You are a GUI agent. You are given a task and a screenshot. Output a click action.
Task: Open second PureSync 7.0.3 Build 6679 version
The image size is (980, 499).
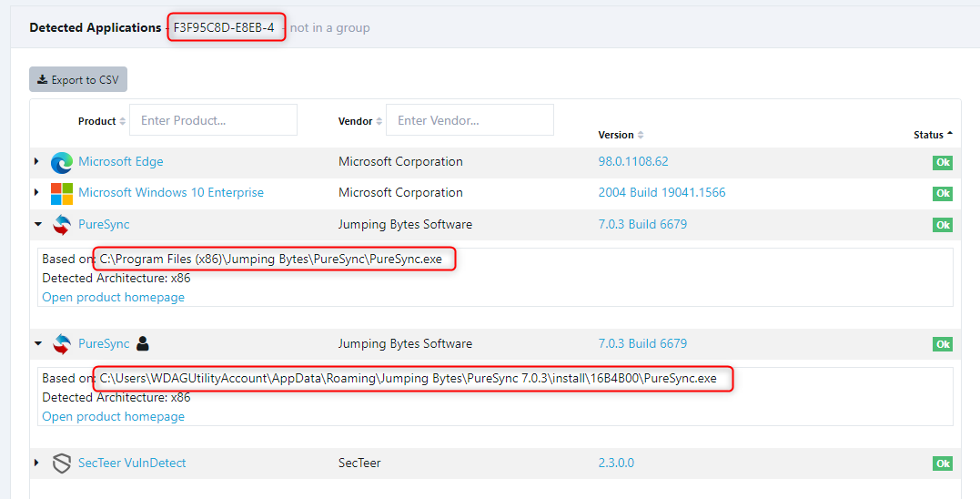point(642,343)
